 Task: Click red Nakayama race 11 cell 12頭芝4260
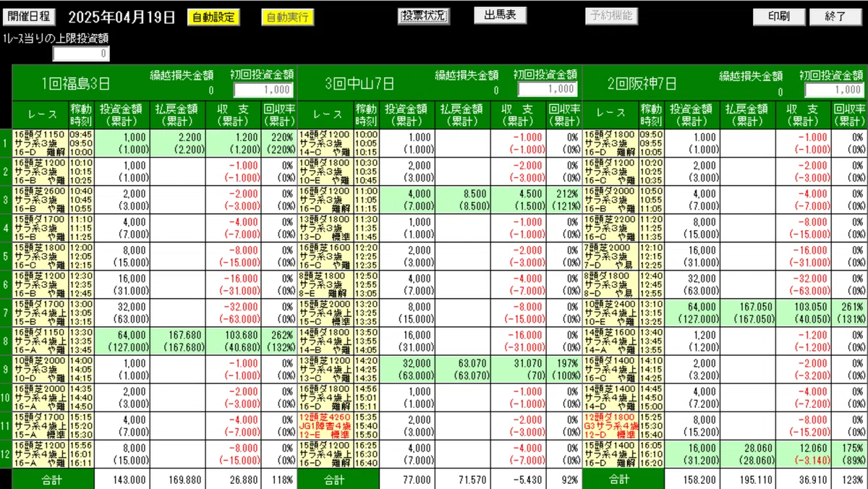(x=325, y=427)
